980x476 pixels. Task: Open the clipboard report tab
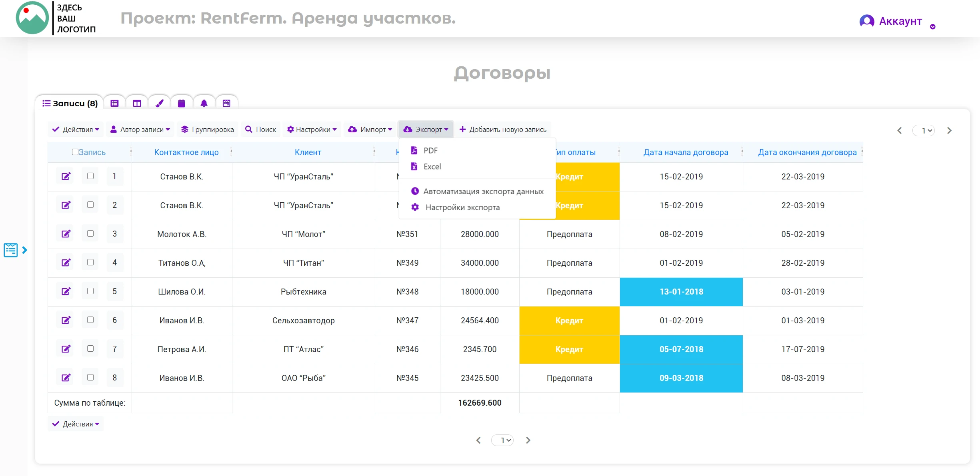[226, 103]
